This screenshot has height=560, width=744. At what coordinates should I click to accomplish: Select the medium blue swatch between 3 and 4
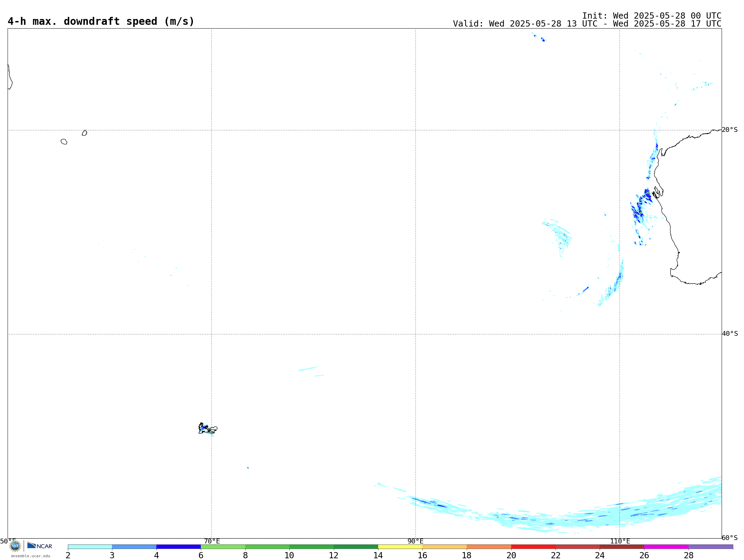pos(134,547)
